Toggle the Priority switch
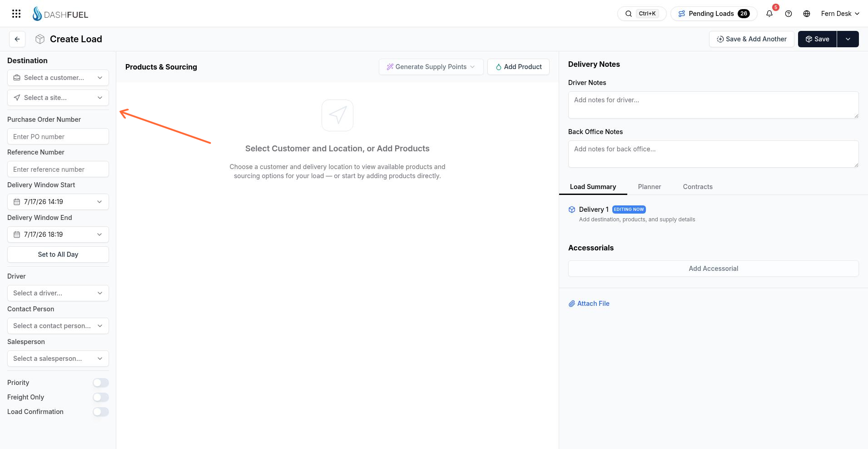Screen dimensions: 868x449 tap(101, 383)
